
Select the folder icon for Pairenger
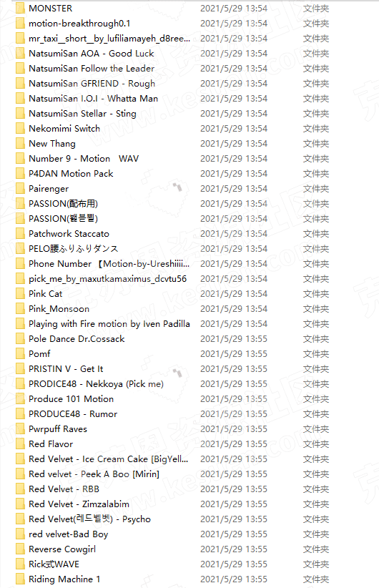coord(20,189)
